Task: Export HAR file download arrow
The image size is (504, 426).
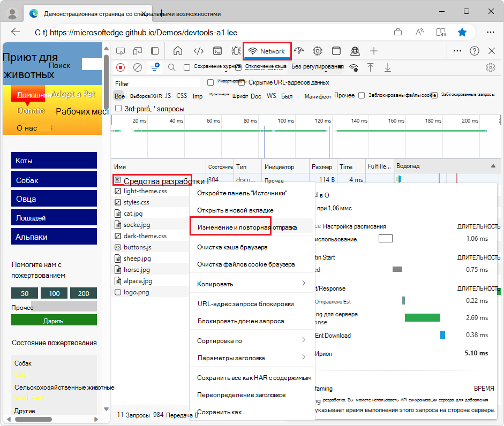Action: click(x=388, y=67)
